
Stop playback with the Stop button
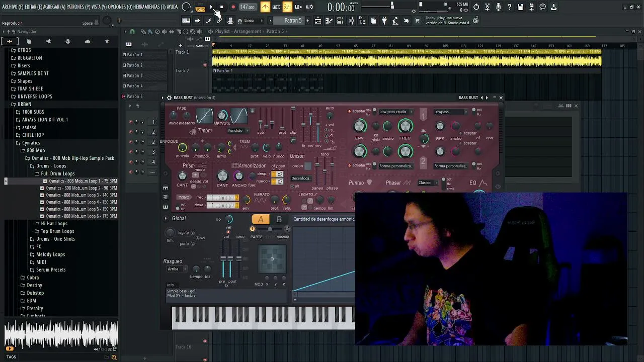222,7
